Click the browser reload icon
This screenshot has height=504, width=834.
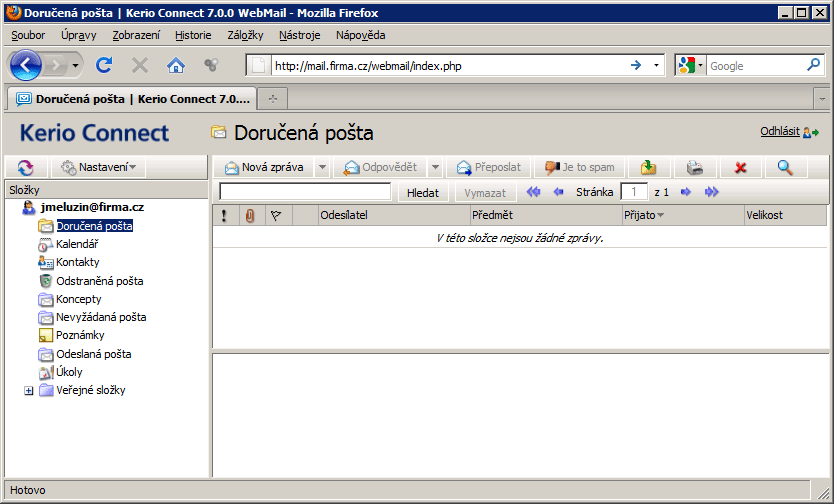[104, 65]
